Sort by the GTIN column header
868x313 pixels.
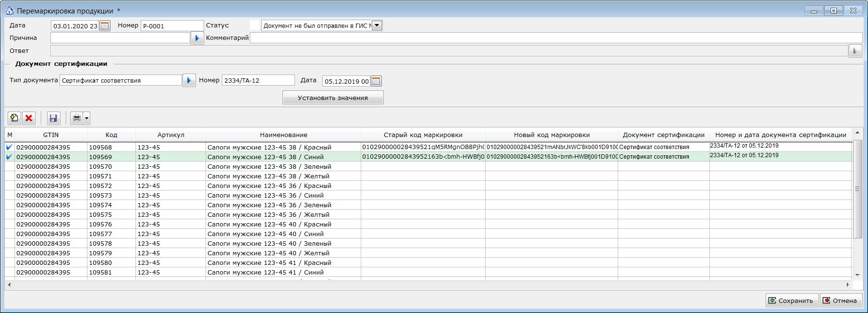[x=51, y=135]
